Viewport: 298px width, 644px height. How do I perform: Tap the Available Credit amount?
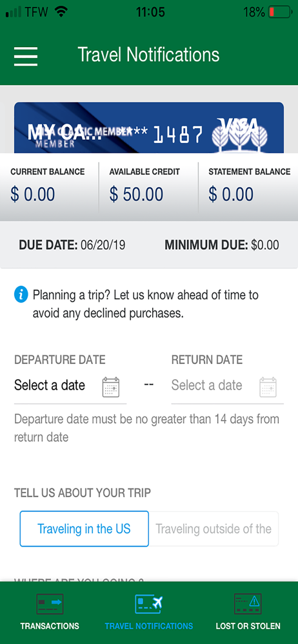(x=136, y=194)
